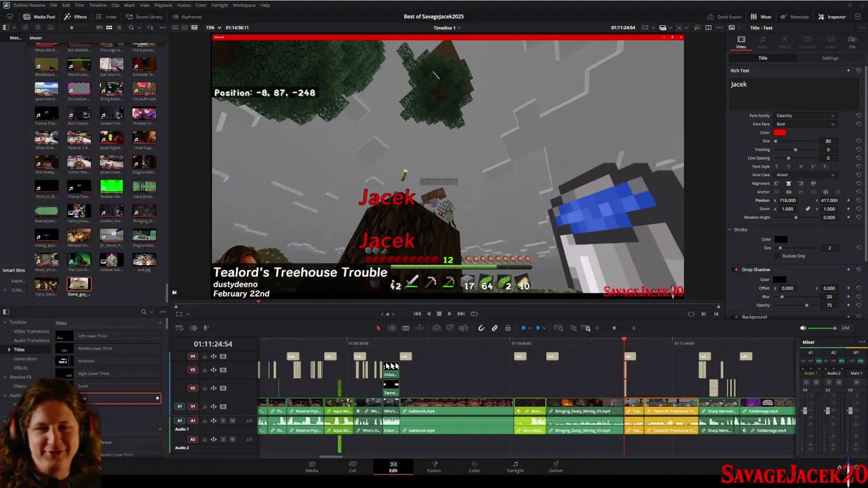Toggle loop playback
This screenshot has width=868, height=488.
tap(474, 314)
